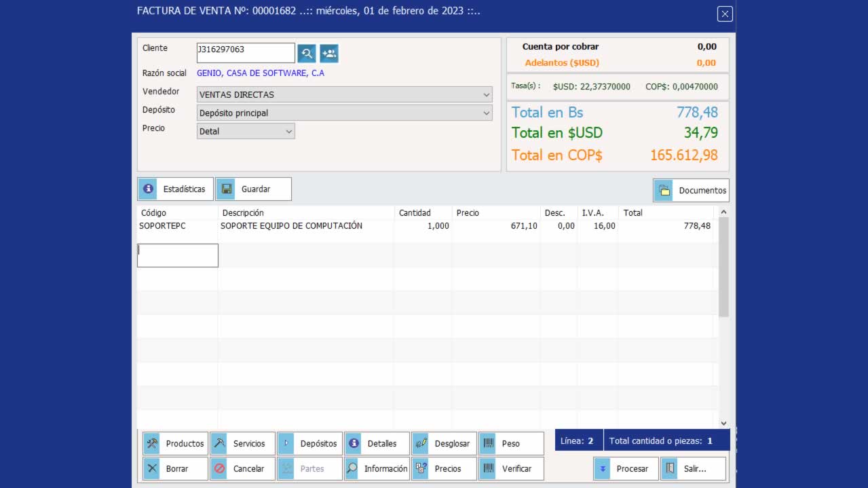
Task: Click the vertical scrollbar thumb
Action: pos(723,268)
